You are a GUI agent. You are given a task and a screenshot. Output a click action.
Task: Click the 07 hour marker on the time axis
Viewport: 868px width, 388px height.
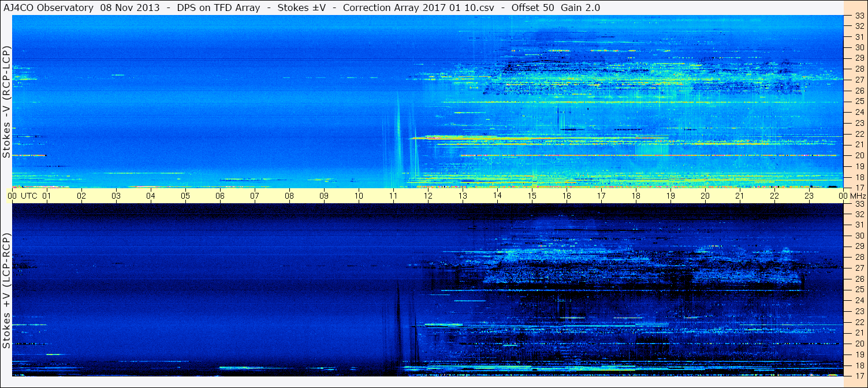[x=255, y=196]
